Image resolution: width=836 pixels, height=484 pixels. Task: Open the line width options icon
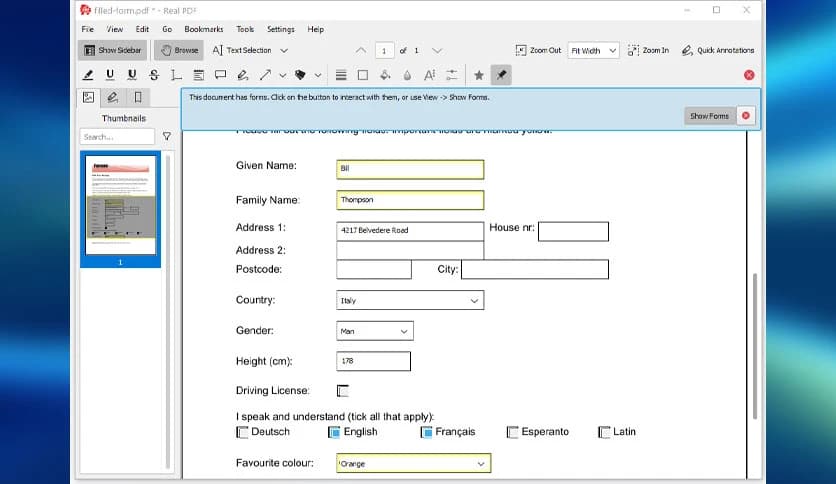click(x=341, y=75)
